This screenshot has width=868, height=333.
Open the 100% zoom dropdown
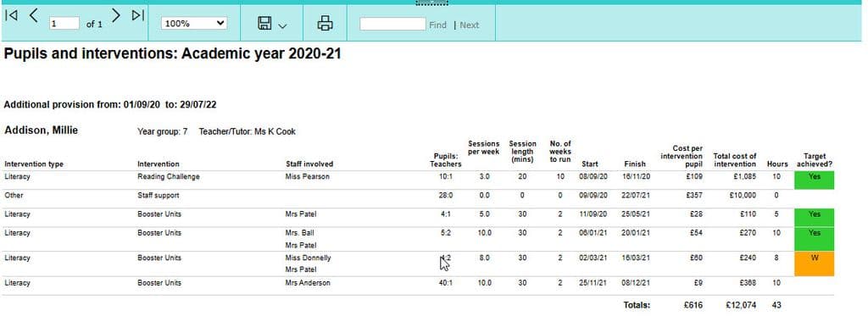[194, 23]
